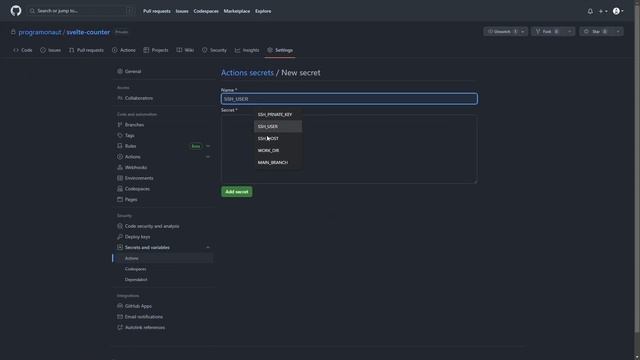Switch to the repository Pull requests tab
640x360 pixels.
(x=86, y=50)
